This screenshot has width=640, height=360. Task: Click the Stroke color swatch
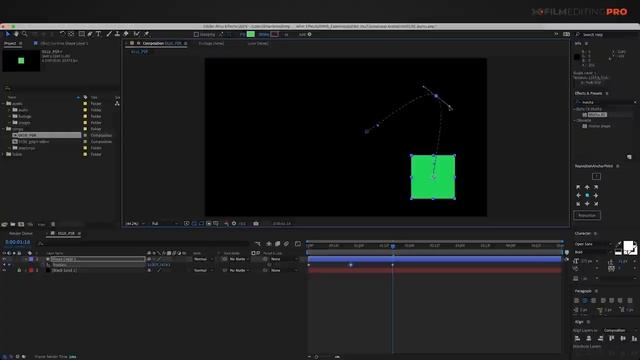pyautogui.click(x=275, y=35)
